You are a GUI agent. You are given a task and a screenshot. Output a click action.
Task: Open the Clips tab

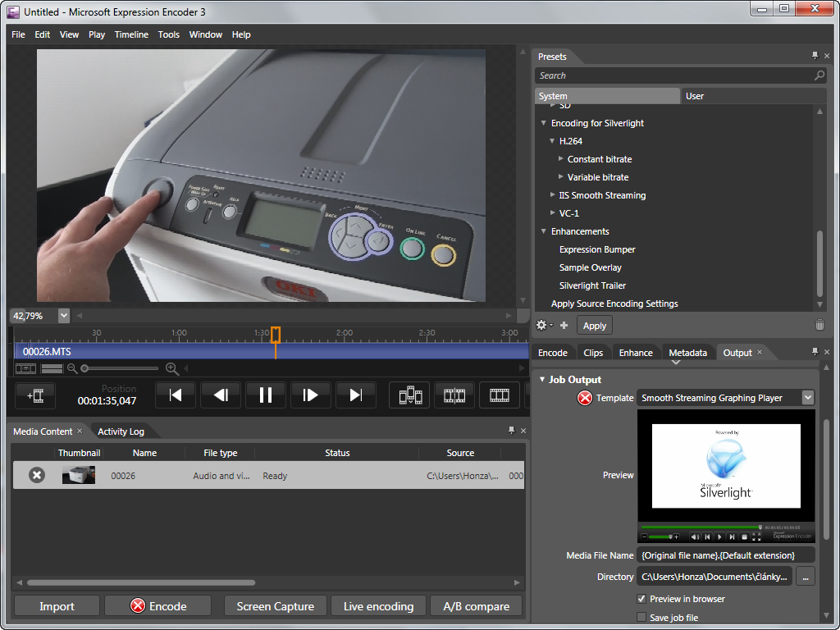tap(593, 353)
